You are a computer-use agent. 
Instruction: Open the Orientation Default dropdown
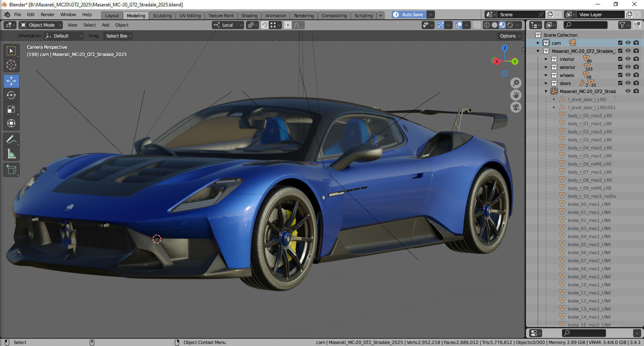[64, 36]
